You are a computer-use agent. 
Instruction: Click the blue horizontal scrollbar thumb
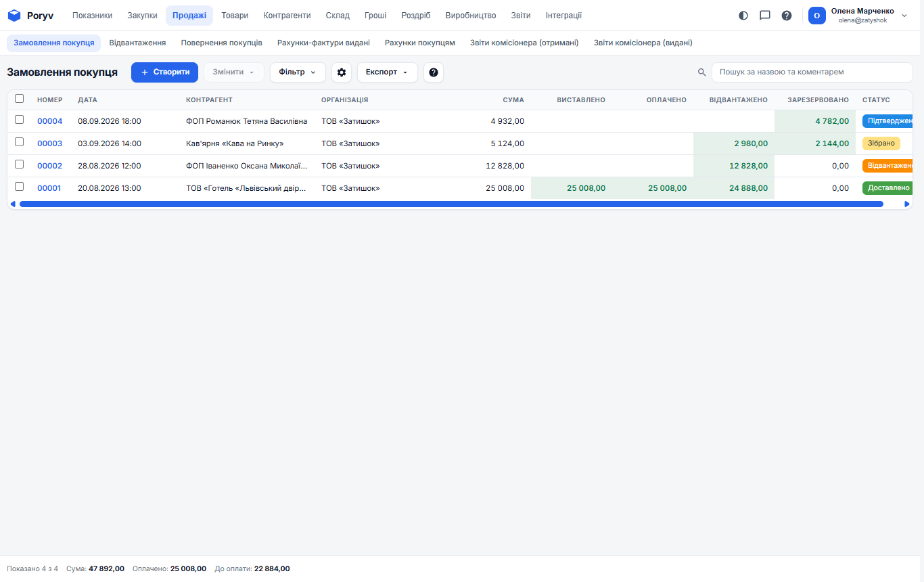click(451, 204)
